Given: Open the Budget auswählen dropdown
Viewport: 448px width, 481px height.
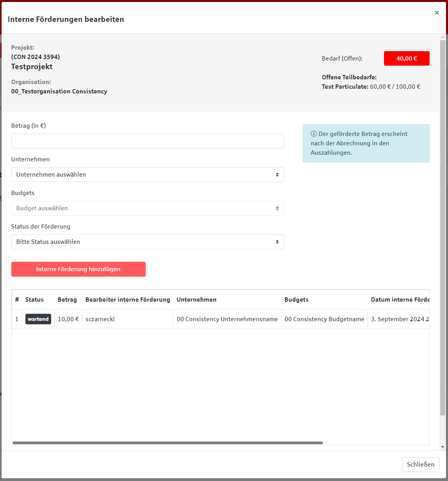Looking at the screenshot, I should [147, 208].
